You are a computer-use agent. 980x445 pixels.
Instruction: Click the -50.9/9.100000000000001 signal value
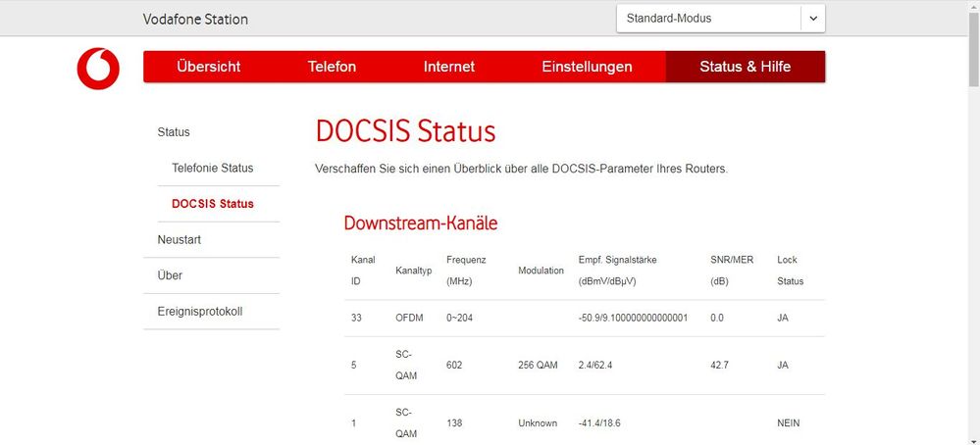point(633,318)
